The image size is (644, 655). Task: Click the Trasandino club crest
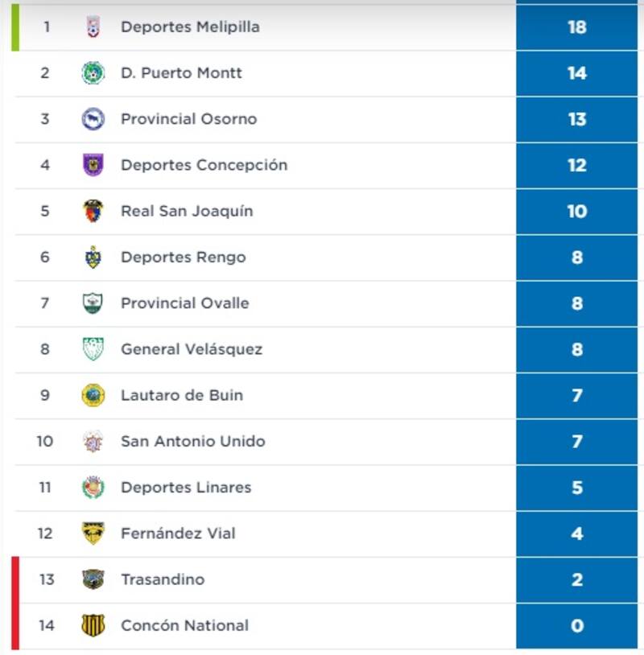point(93,579)
